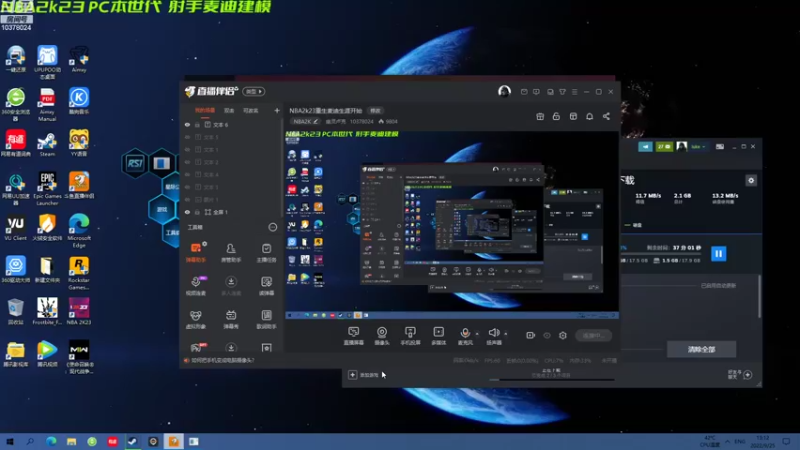Open Steam downloads settings gear
Viewport: 800px width, 450px height.
tap(751, 180)
